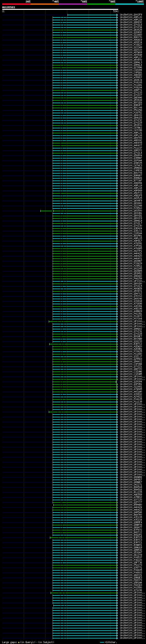Click the cyan ~100% legend bar

point(130,4)
